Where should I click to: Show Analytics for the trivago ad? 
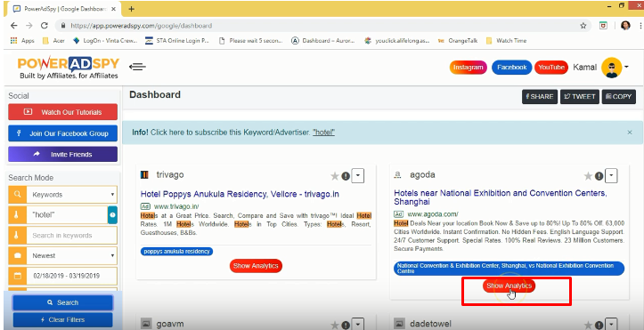[x=256, y=266]
